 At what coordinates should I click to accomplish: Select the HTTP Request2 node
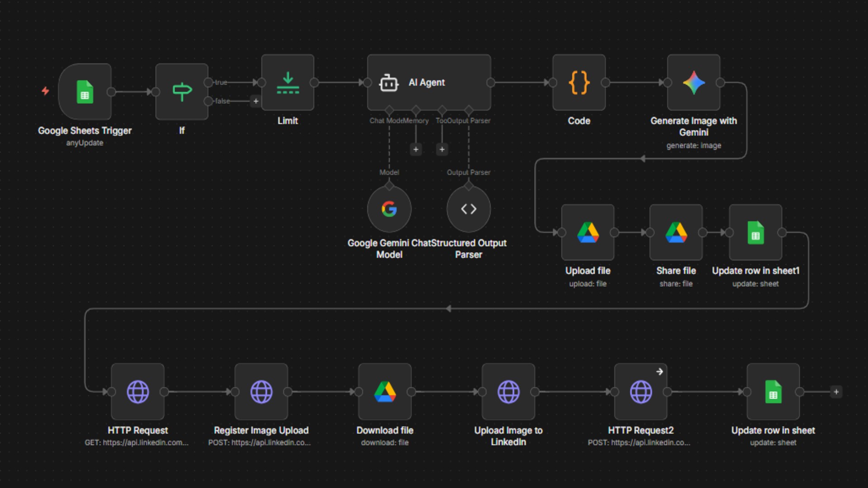click(x=641, y=392)
